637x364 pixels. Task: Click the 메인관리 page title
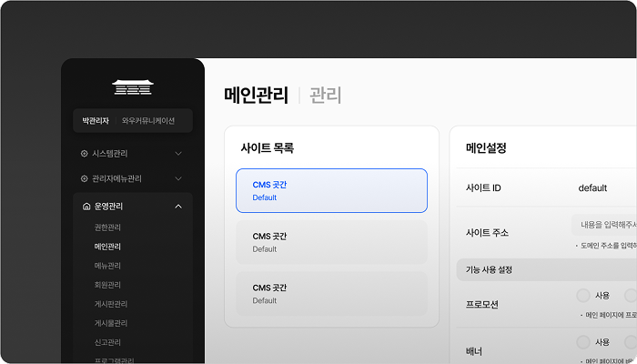coord(256,95)
